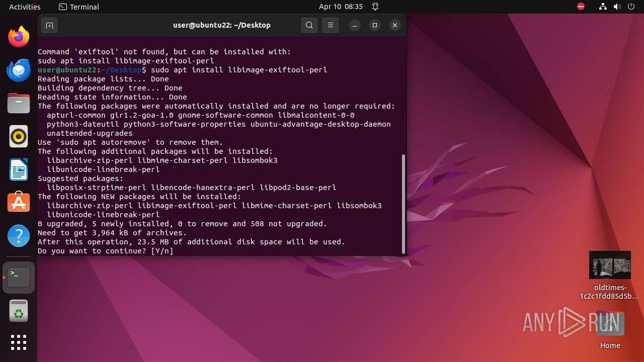This screenshot has width=644, height=362.
Task: Open the Files manager in dock
Action: click(x=19, y=103)
